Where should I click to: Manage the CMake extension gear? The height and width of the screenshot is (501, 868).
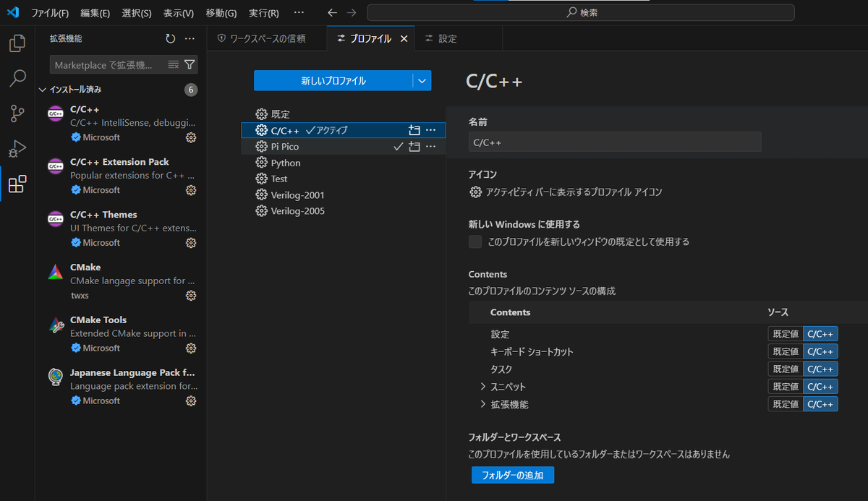point(191,295)
